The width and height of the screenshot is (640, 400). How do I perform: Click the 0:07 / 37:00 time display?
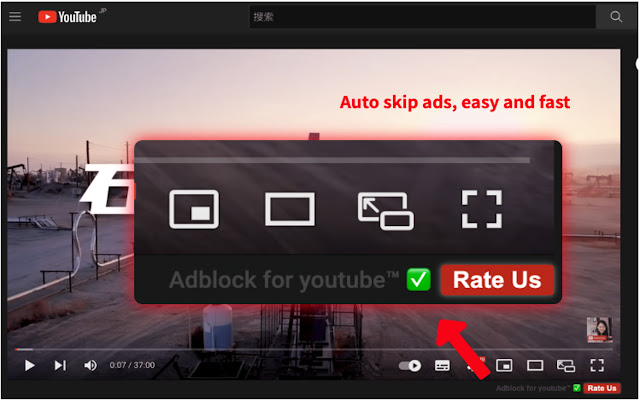132,365
